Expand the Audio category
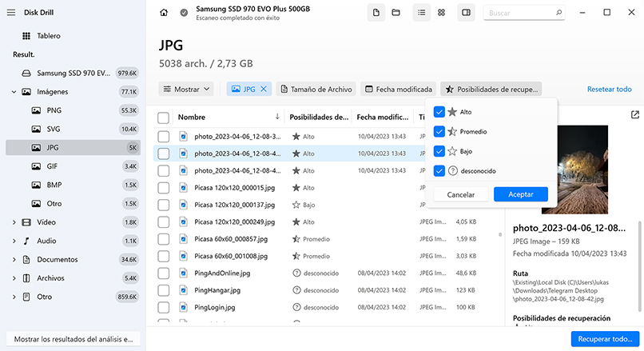The height and width of the screenshot is (351, 644). point(14,241)
